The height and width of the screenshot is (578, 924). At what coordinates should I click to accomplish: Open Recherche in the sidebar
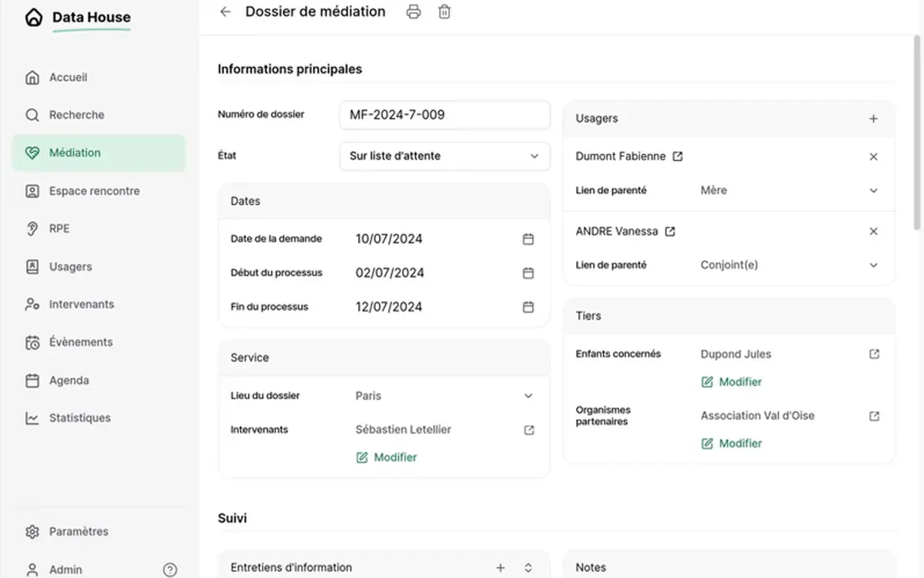pos(99,115)
